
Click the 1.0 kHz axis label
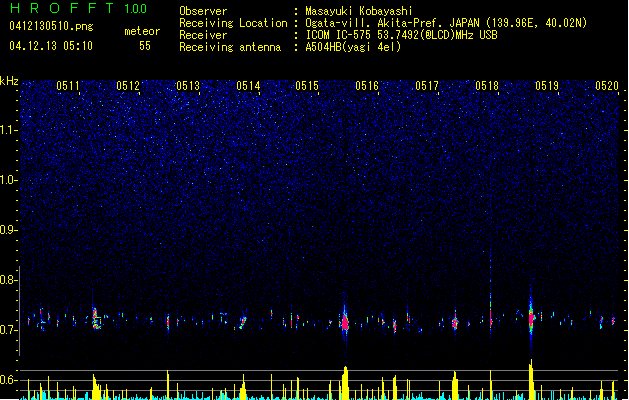tap(8, 180)
